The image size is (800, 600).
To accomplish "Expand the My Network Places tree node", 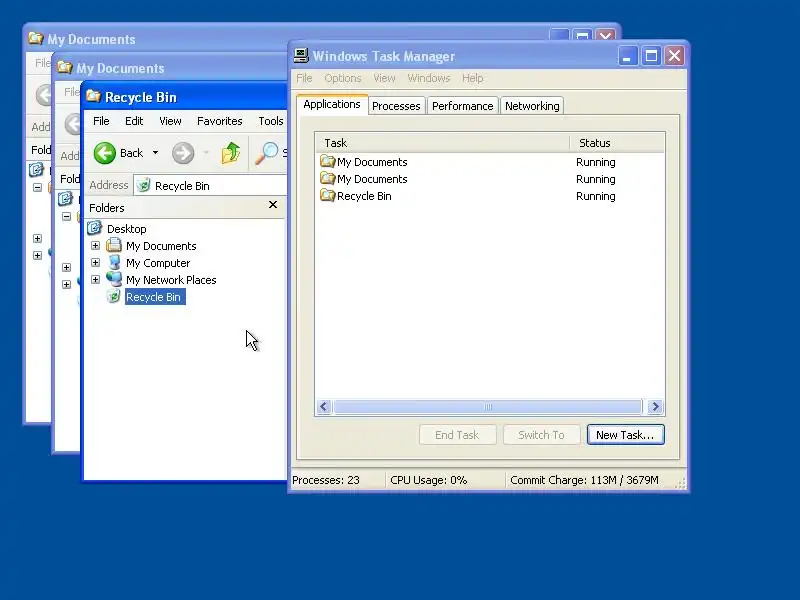I will [95, 280].
